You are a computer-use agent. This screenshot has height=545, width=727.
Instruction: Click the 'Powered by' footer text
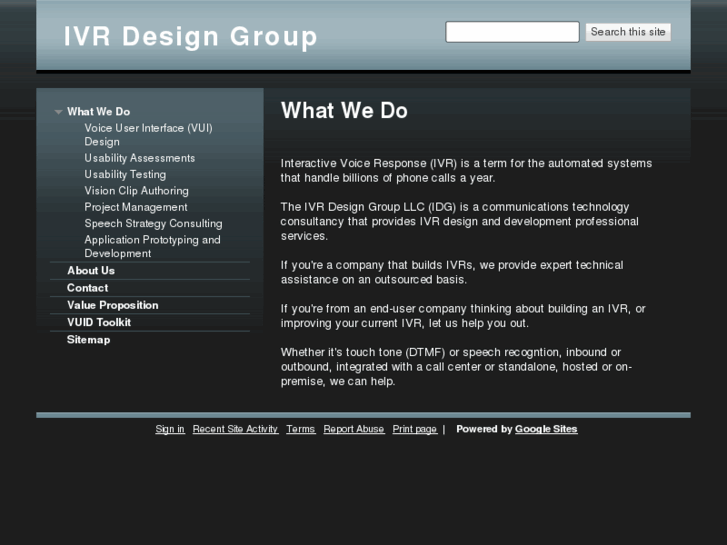[484, 429]
